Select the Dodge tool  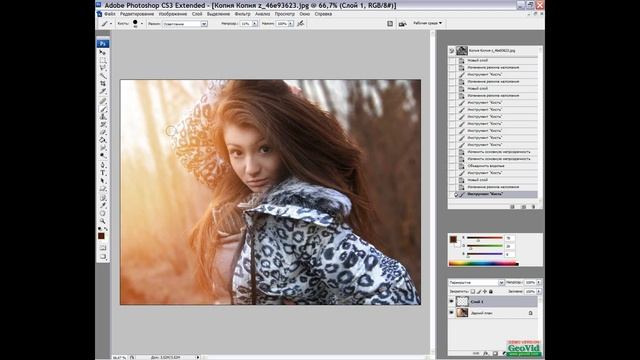pyautogui.click(x=102, y=156)
